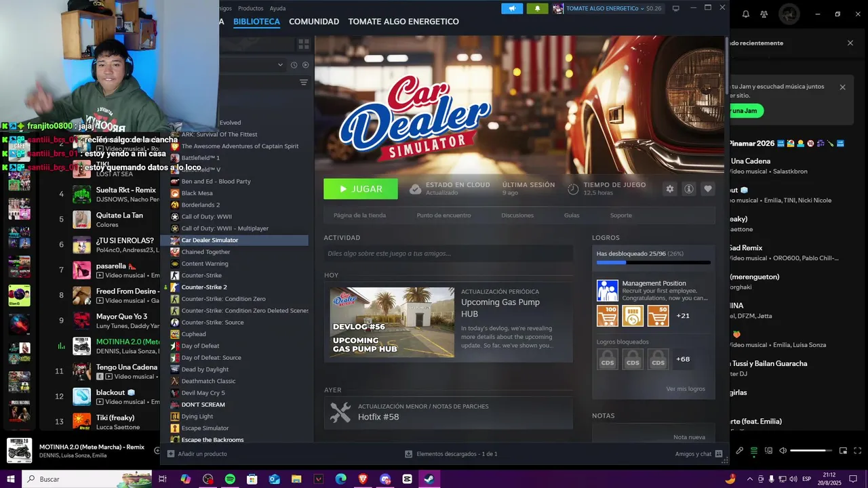
Task: Adjust Spotify volume slider
Action: click(811, 451)
